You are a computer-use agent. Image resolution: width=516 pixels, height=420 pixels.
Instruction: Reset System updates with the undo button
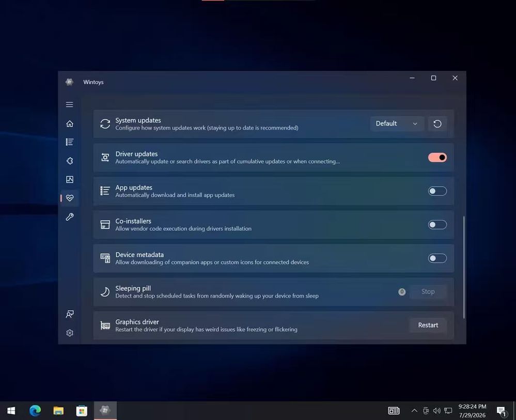[x=437, y=124]
